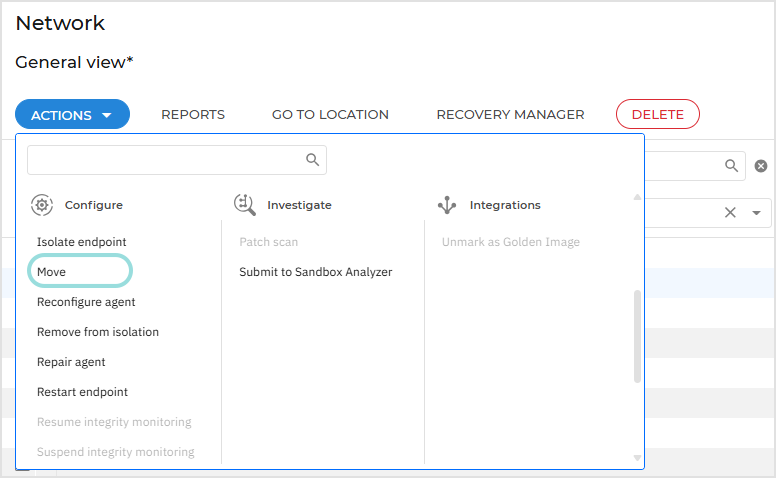The width and height of the screenshot is (776, 478).
Task: Clear the selection with the X in the right dropdown
Action: click(730, 212)
